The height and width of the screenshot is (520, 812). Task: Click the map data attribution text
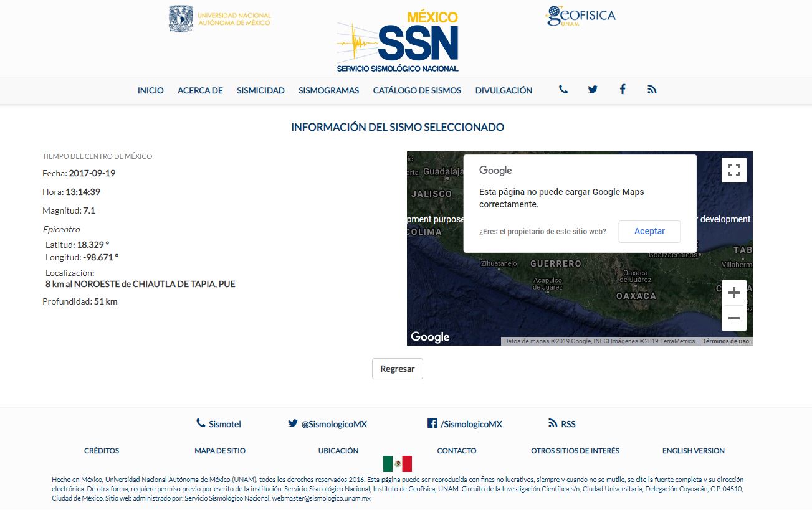click(x=599, y=341)
